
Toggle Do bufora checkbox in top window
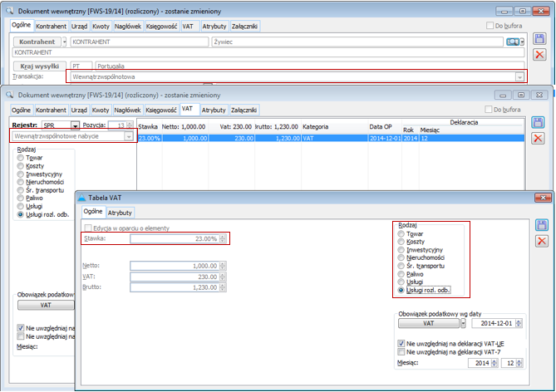tap(490, 26)
